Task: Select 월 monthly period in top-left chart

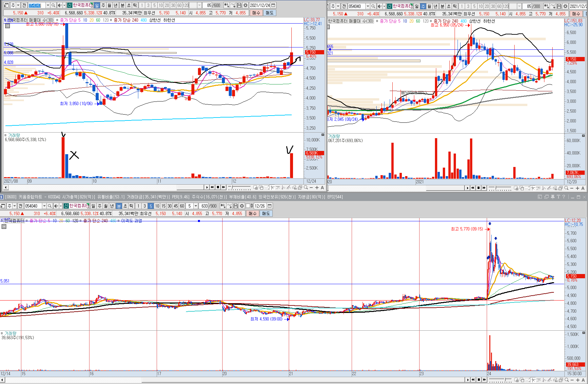Action: click(x=109, y=5)
